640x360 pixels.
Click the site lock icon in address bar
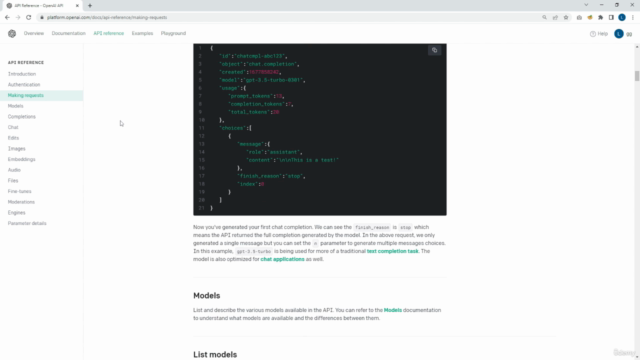tap(42, 18)
